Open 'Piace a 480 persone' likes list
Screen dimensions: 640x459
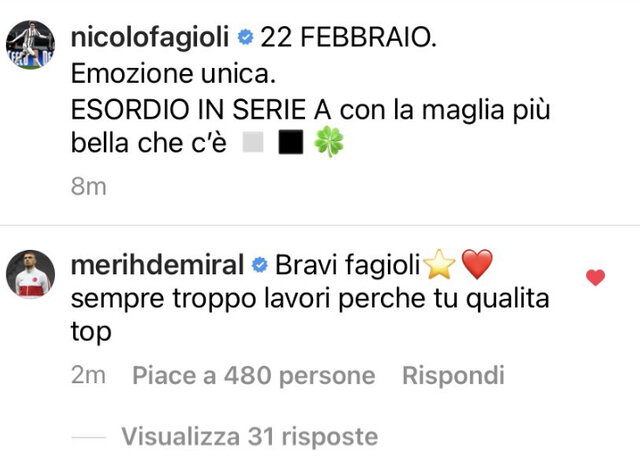[x=253, y=375]
